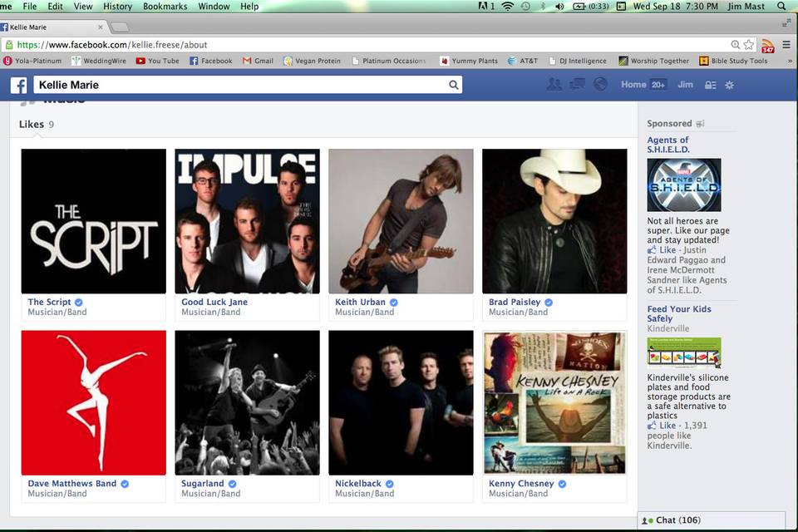The image size is (798, 532).
Task: Open the Chrome hamburger menu
Action: (x=786, y=45)
